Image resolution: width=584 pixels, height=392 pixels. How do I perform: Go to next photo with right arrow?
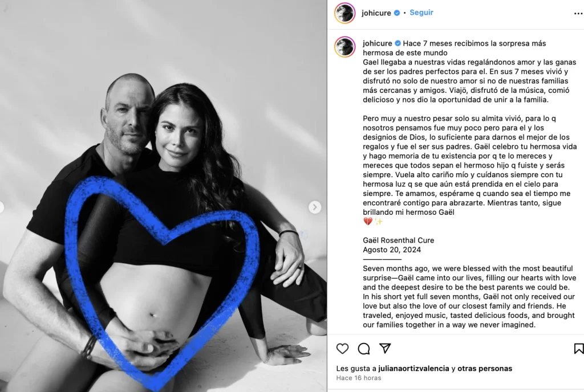pyautogui.click(x=315, y=207)
